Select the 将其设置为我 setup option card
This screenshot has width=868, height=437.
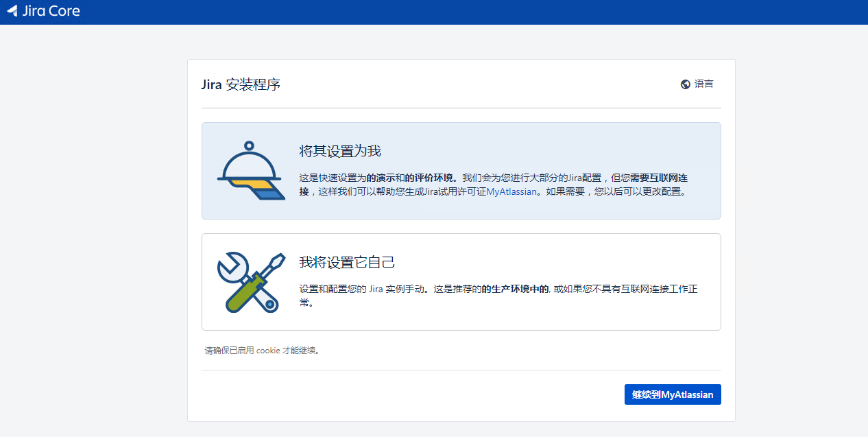point(461,171)
